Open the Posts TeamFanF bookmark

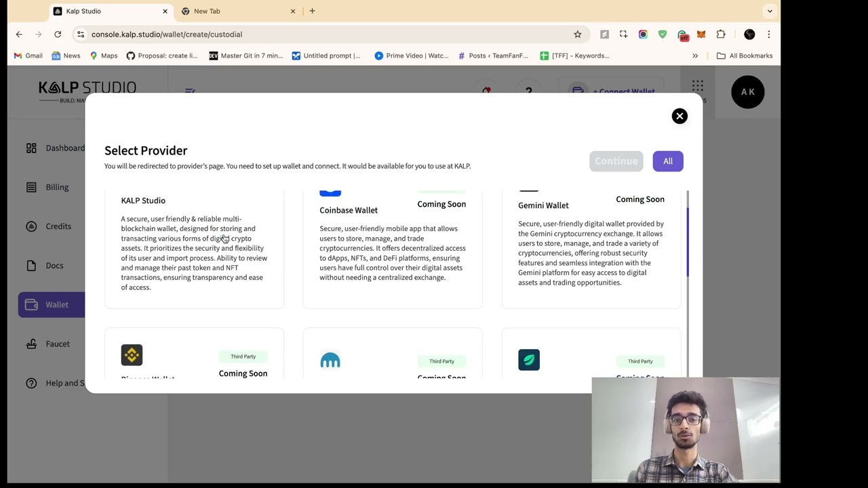(493, 56)
